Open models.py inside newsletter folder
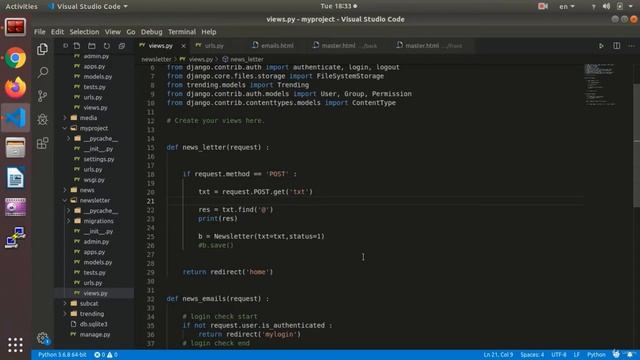640x360 pixels. 98,262
